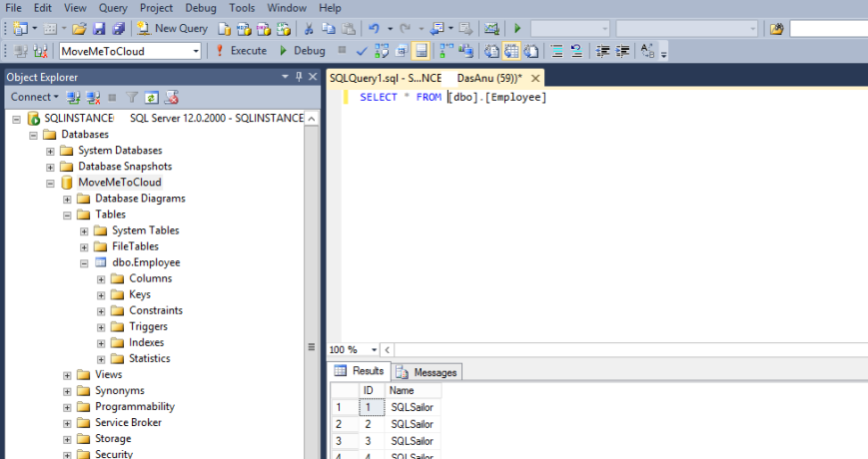The height and width of the screenshot is (459, 868).
Task: Open the MoveMeToCloud database dropdown
Action: click(195, 51)
